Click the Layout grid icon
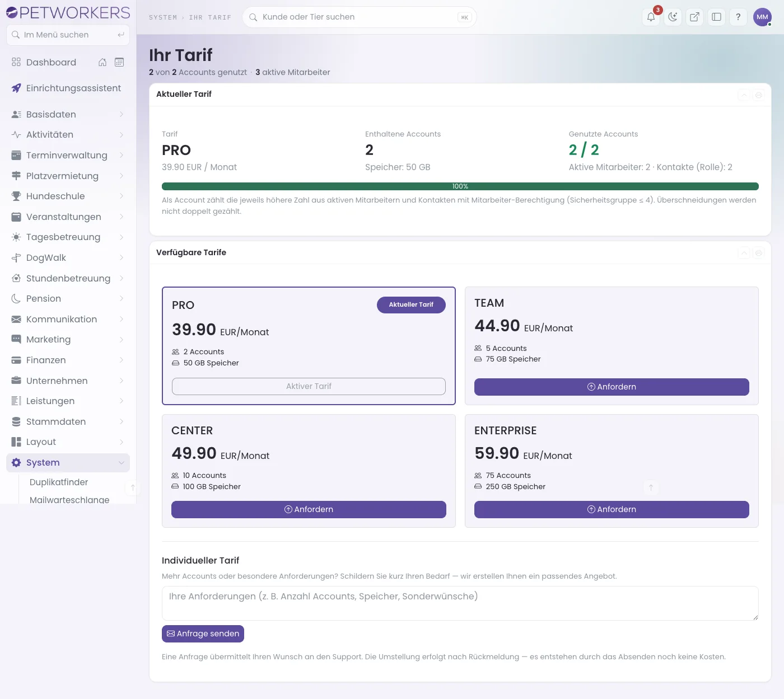Viewport: 784px width, 699px height. (16, 442)
